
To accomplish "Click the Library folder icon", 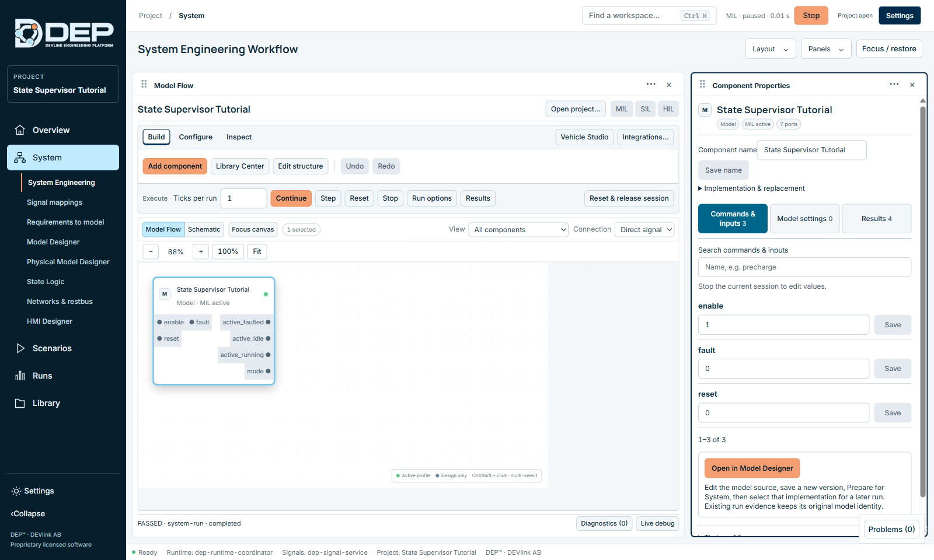I will [20, 403].
